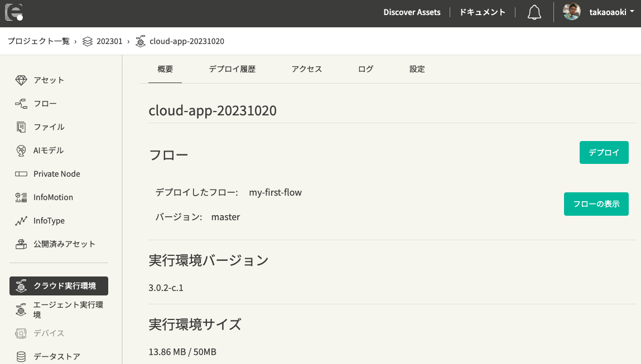Open the notifications bell
This screenshot has width=641, height=364.
[534, 12]
